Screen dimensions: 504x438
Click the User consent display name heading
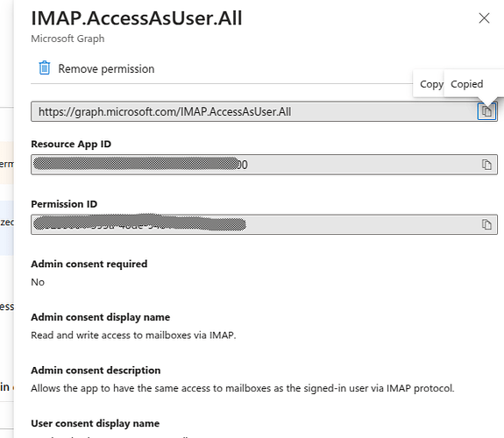click(x=96, y=423)
